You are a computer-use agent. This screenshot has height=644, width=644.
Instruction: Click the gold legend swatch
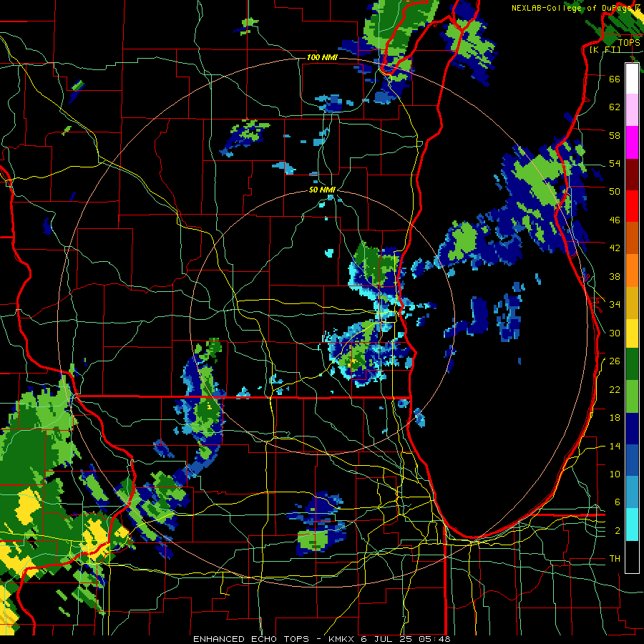coord(632,303)
